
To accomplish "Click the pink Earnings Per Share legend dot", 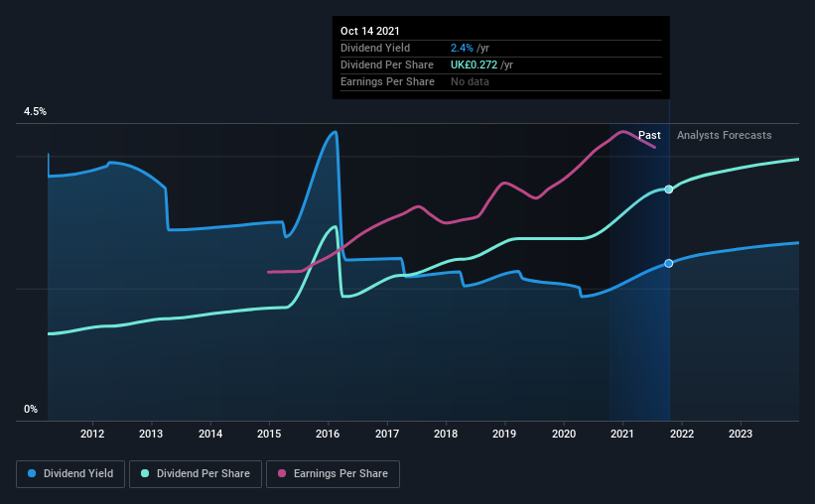I will [282, 473].
